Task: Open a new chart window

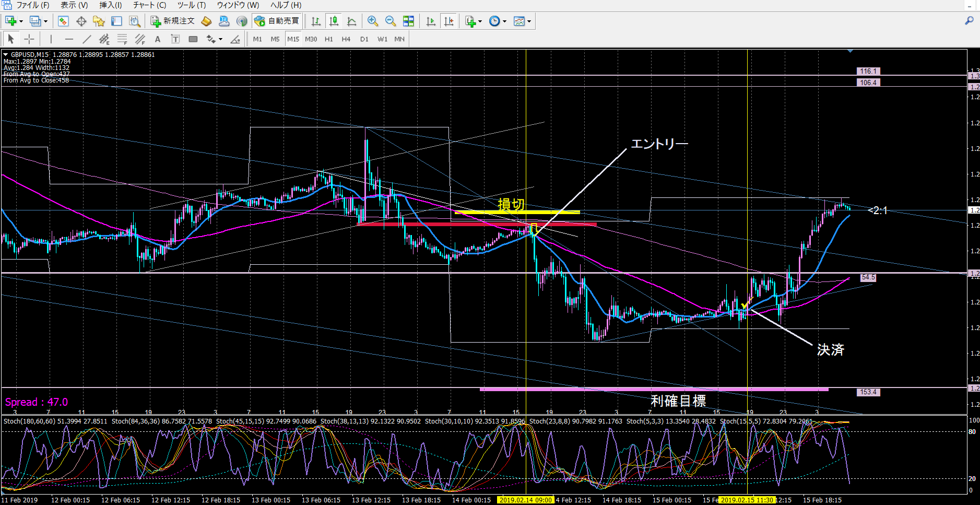Action: pyautogui.click(x=10, y=21)
